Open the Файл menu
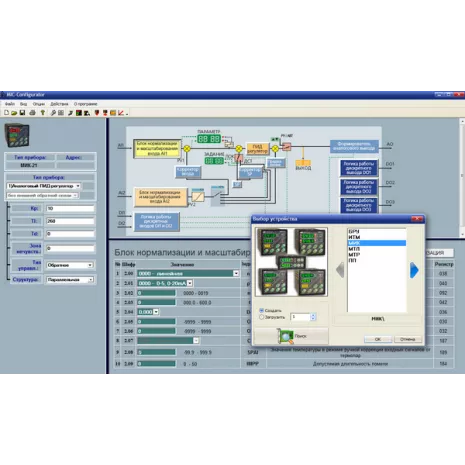 [10, 104]
